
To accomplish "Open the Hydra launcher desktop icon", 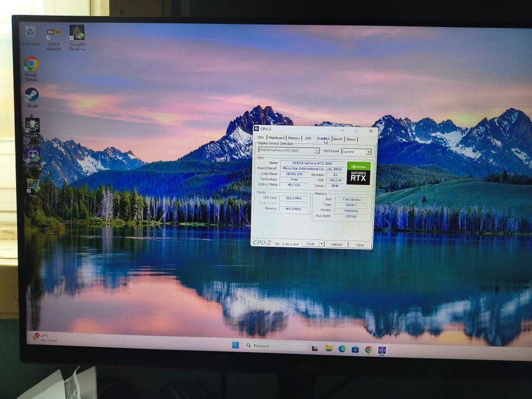I will pyautogui.click(x=33, y=128).
